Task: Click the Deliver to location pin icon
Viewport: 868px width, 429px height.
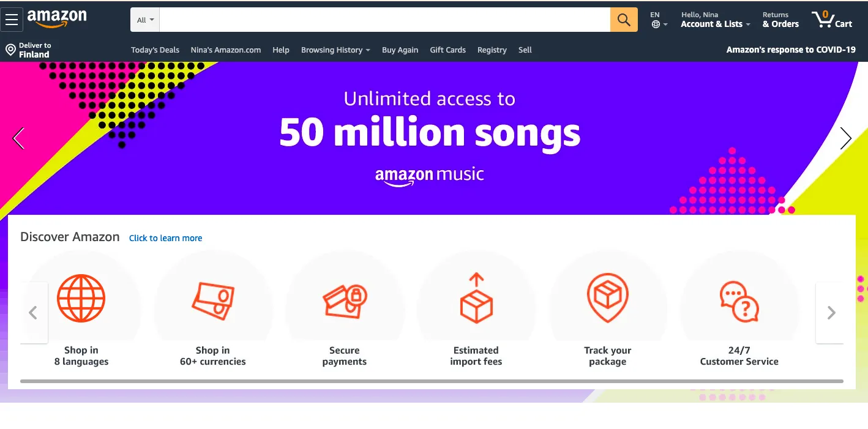Action: click(10, 50)
